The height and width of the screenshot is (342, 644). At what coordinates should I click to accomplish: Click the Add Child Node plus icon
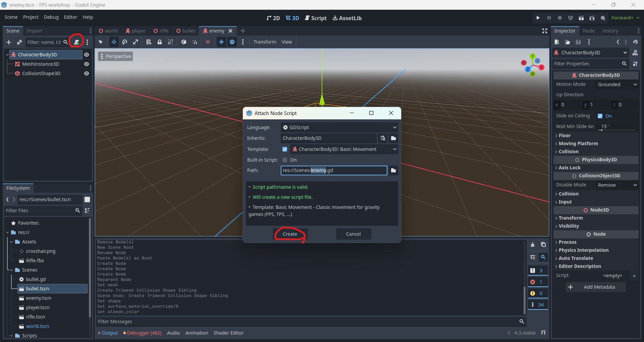tap(9, 42)
